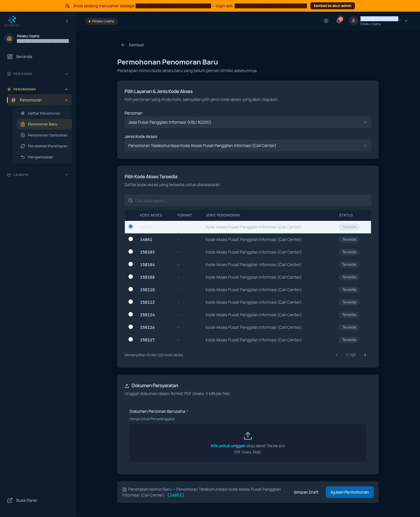The image size is (420, 517).
Task: Open the notifications bell
Action: click(x=339, y=21)
